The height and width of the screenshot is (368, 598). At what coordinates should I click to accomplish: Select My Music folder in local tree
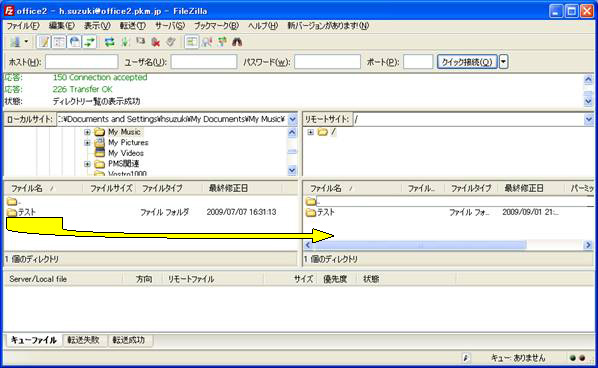[124, 132]
